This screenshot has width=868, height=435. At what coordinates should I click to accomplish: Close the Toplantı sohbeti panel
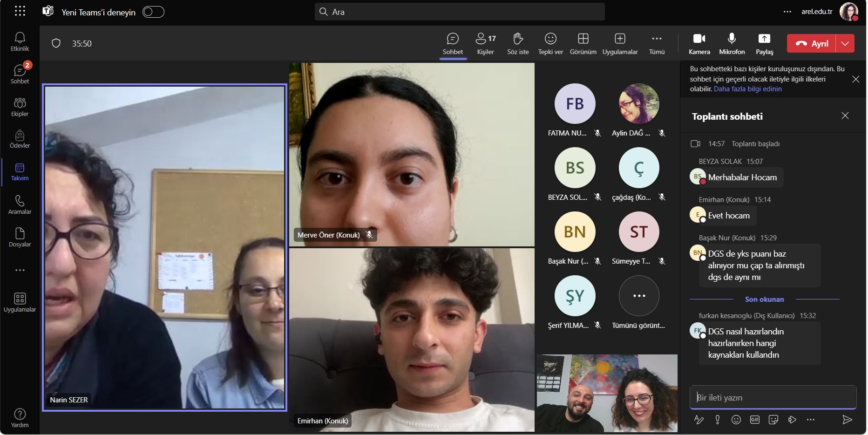(x=845, y=116)
